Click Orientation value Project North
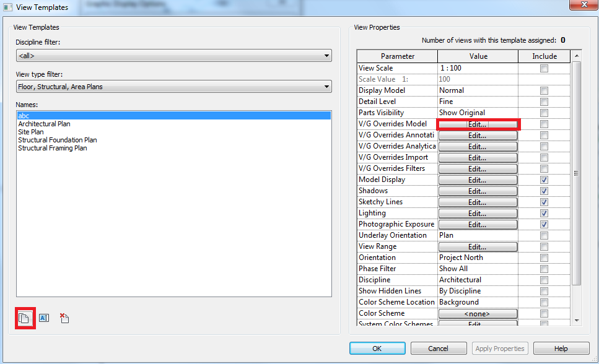The image size is (599, 364). pos(461,258)
